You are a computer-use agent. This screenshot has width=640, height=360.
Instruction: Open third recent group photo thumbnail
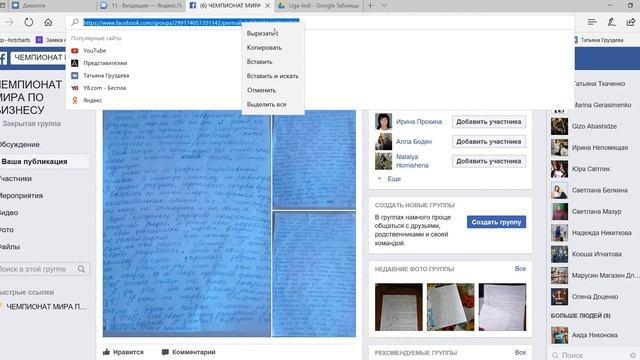pyautogui.click(x=502, y=307)
